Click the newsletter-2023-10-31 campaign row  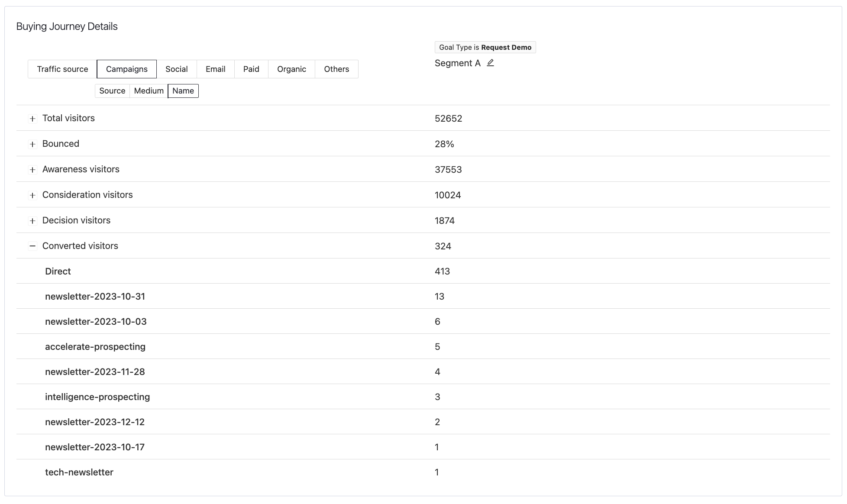95,297
